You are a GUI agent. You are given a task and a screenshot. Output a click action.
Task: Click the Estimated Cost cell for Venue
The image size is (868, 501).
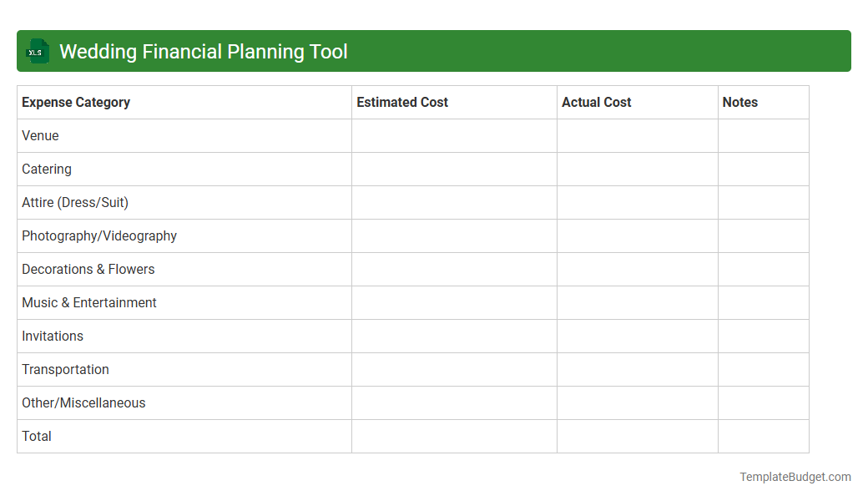point(454,135)
